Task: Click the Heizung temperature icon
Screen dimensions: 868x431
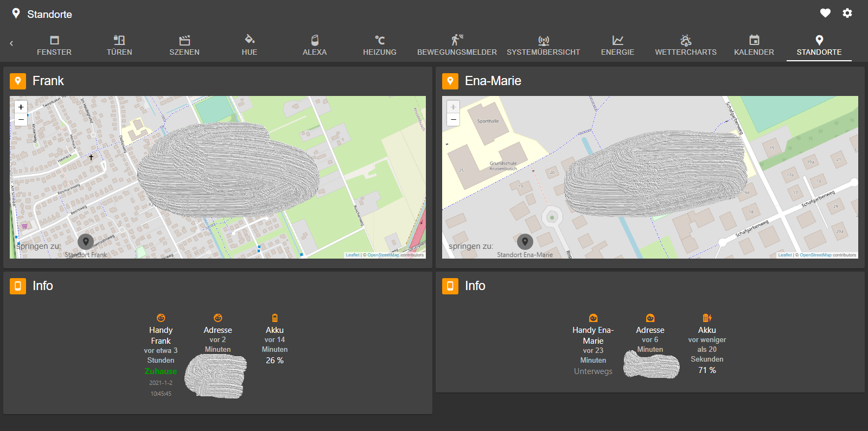Action: coord(380,40)
